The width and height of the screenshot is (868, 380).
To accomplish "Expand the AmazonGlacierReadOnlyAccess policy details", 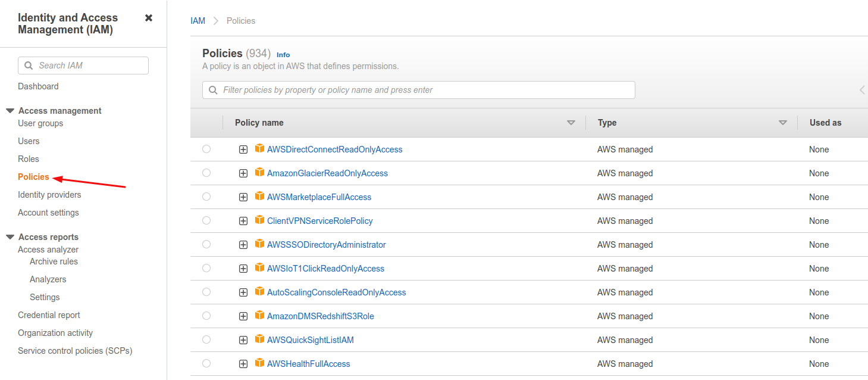I will (x=243, y=173).
